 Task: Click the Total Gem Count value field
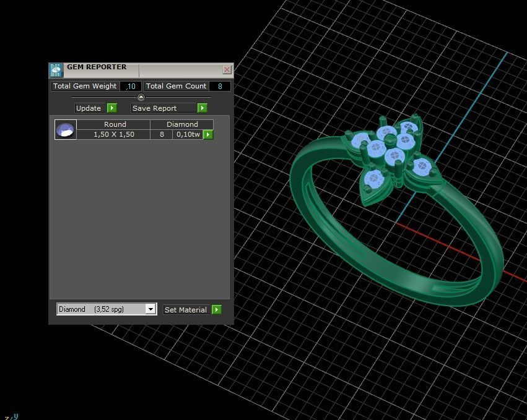pyautogui.click(x=220, y=86)
